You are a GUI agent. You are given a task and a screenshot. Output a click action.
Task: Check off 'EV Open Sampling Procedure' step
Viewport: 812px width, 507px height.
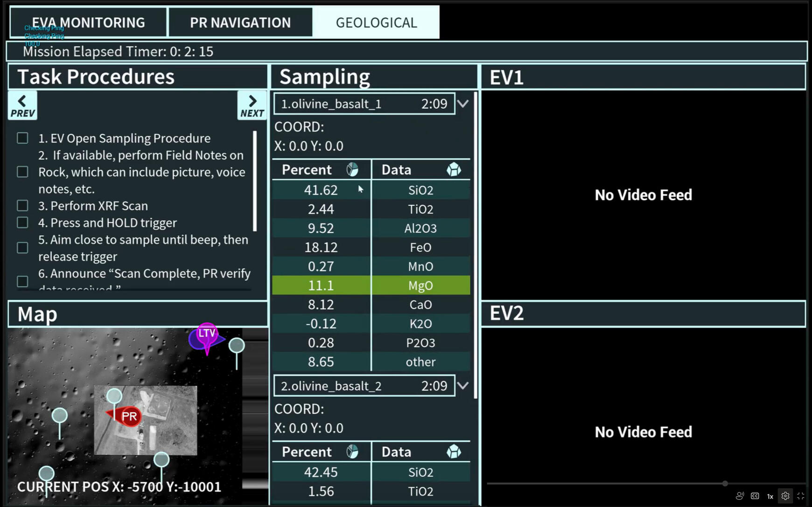point(22,138)
